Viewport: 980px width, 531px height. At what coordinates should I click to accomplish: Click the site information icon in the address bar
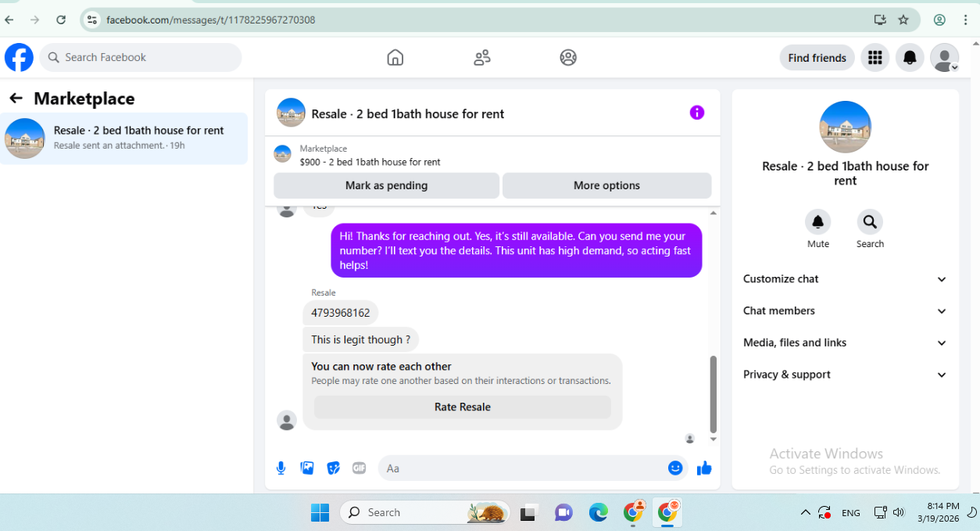(92, 20)
